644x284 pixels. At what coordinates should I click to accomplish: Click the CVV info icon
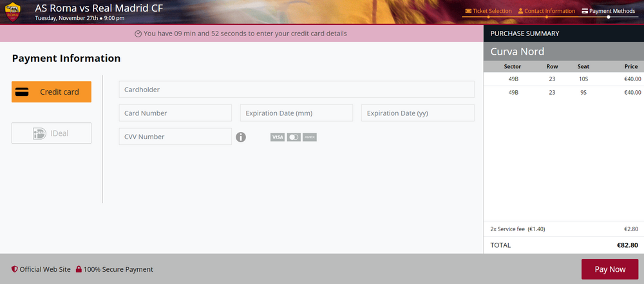[241, 137]
